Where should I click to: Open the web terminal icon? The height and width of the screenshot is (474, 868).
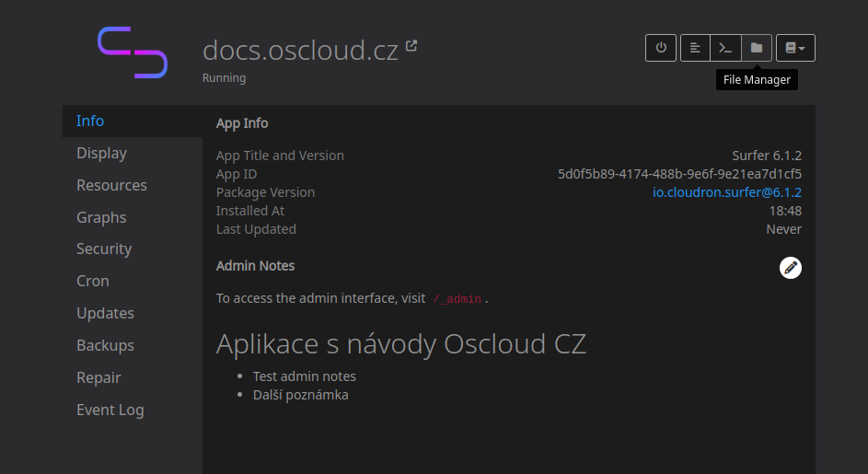click(x=725, y=48)
